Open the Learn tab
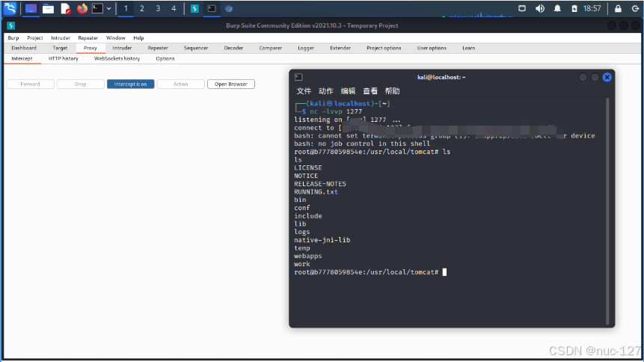Viewport: 644px width, 362px height. click(469, 48)
